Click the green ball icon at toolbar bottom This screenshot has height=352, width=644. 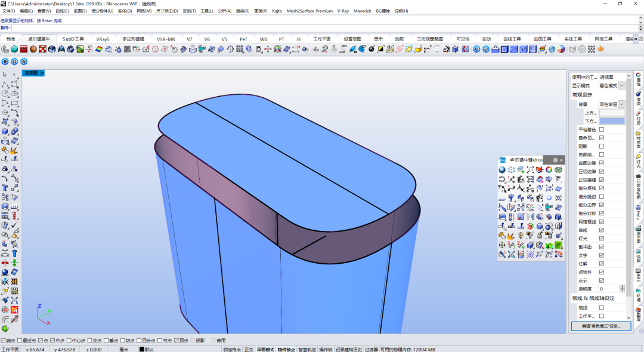pos(5,329)
